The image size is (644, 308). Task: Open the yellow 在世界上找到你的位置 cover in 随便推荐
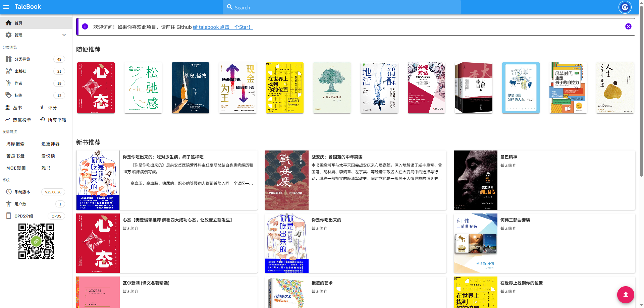285,88
